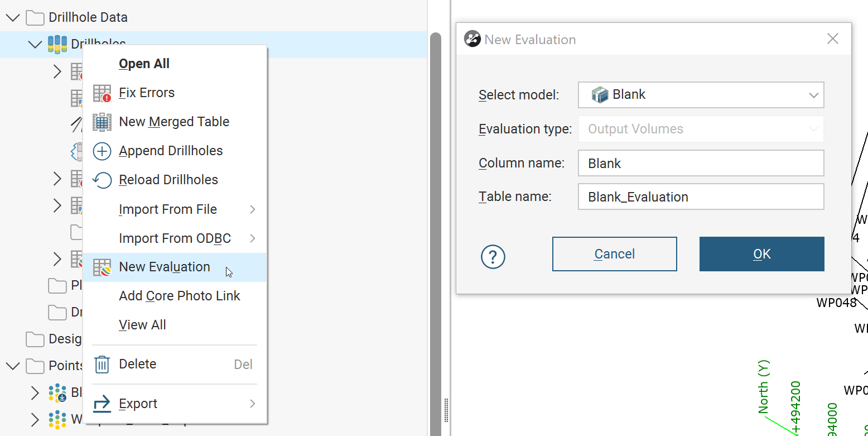The height and width of the screenshot is (436, 868).
Task: Choose Delete from the context menu
Action: 175,364
